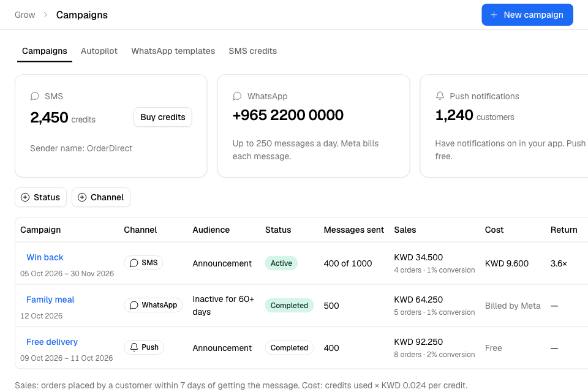Click the 400 of 1000 messages cell

[x=348, y=263]
